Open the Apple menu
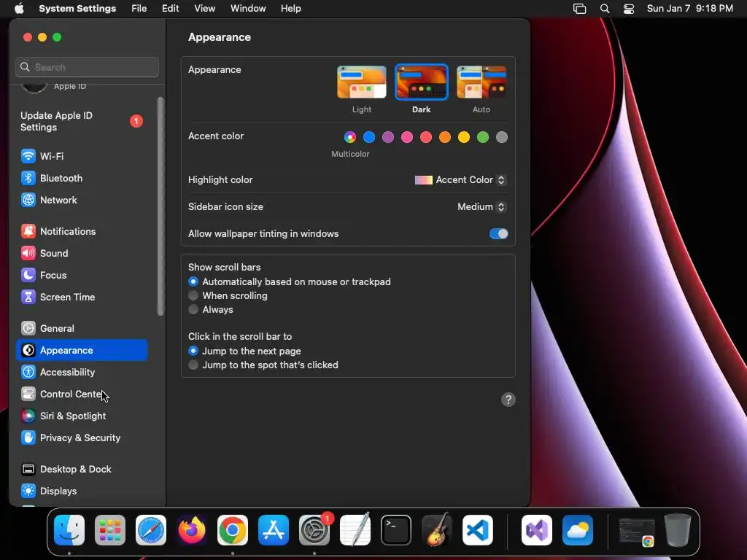Viewport: 747px width, 560px height. 19,9
